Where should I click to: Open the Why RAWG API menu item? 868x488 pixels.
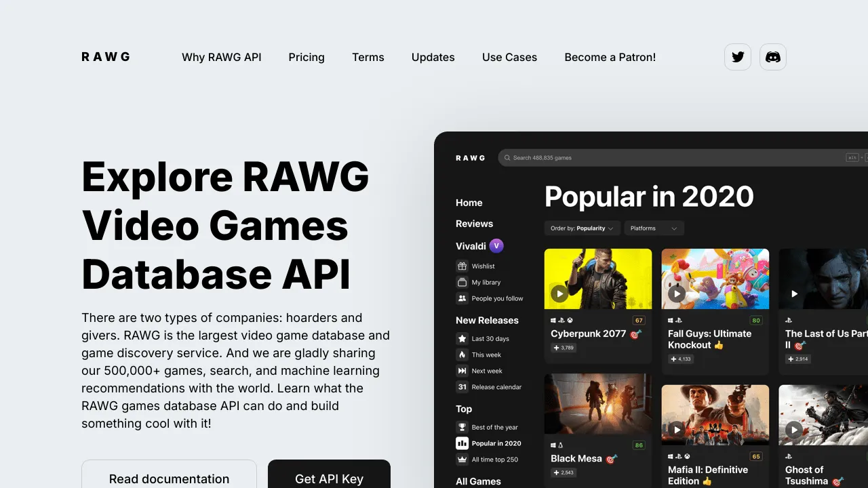[222, 57]
